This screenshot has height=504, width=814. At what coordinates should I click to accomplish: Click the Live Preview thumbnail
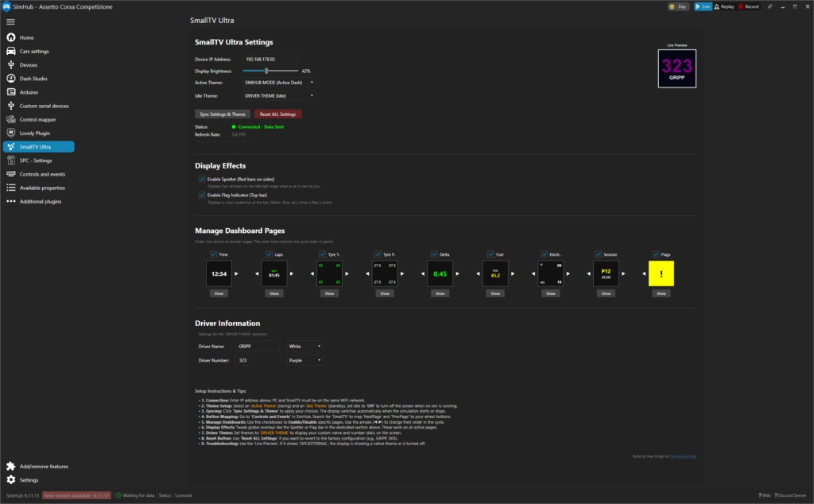pyautogui.click(x=677, y=68)
